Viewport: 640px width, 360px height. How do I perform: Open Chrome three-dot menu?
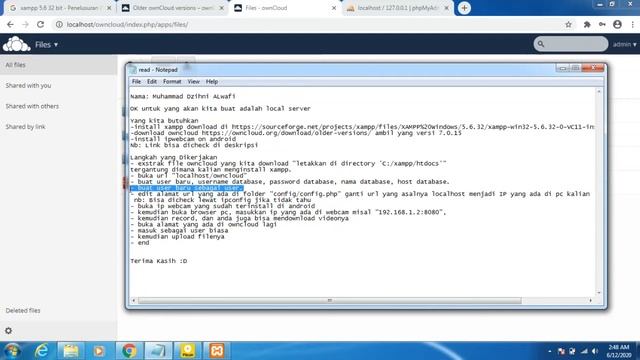633,24
